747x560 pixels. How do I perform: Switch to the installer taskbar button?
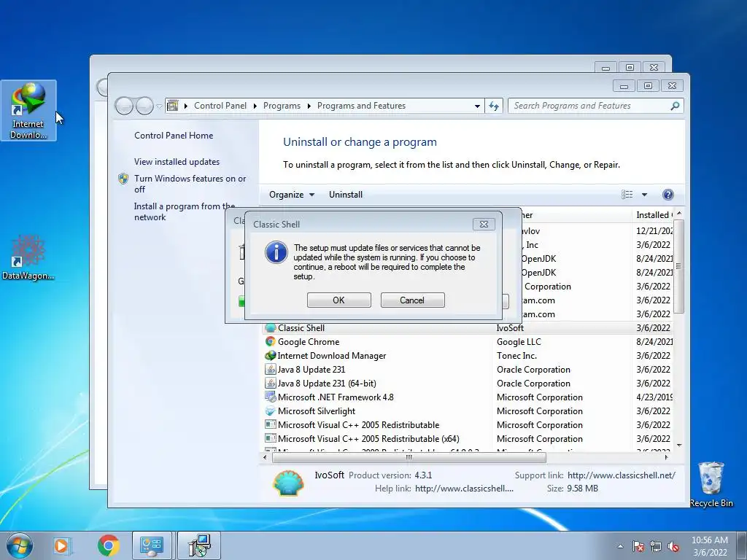pyautogui.click(x=199, y=545)
